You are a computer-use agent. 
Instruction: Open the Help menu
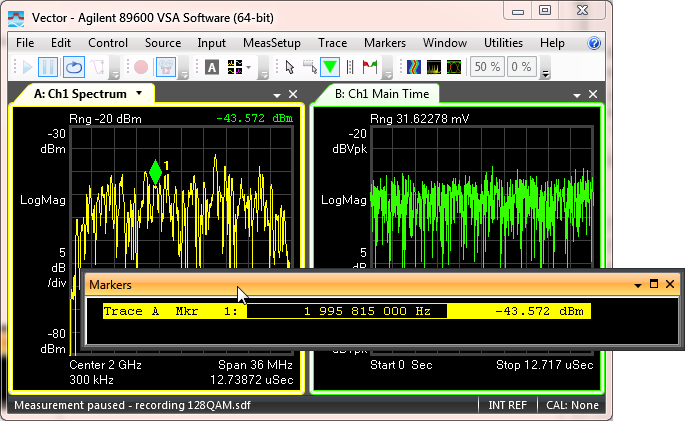pos(552,43)
